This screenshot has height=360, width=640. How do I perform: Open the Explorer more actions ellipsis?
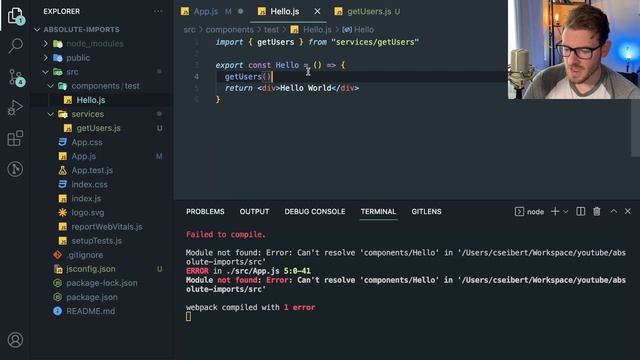coord(158,11)
